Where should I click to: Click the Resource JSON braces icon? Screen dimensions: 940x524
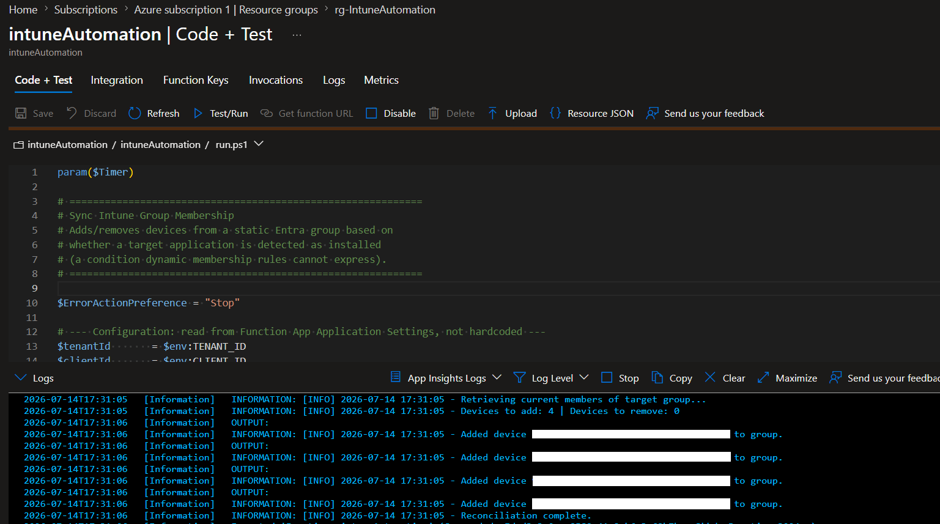(x=555, y=113)
